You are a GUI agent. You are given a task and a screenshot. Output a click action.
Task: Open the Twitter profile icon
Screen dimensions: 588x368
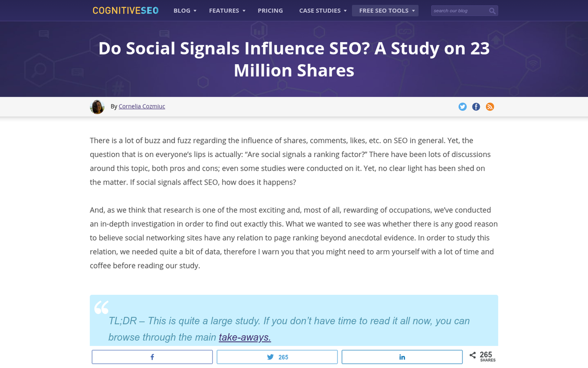coord(462,106)
